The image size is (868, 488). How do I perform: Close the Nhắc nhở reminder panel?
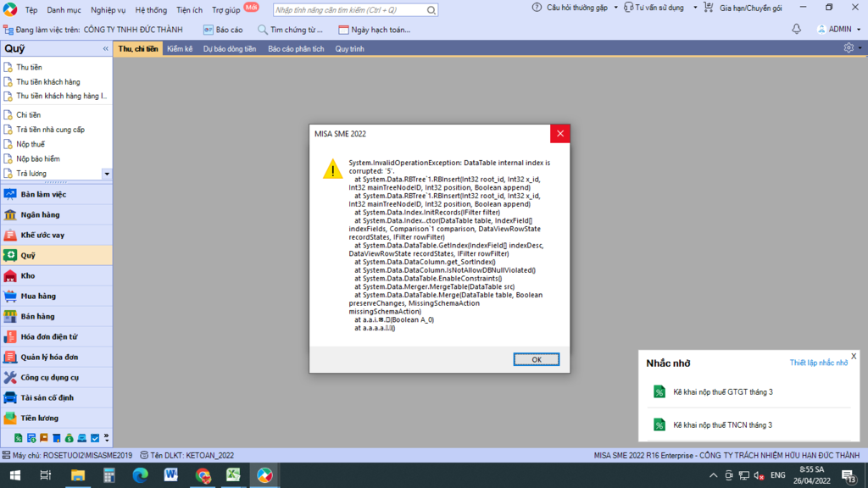tap(854, 357)
